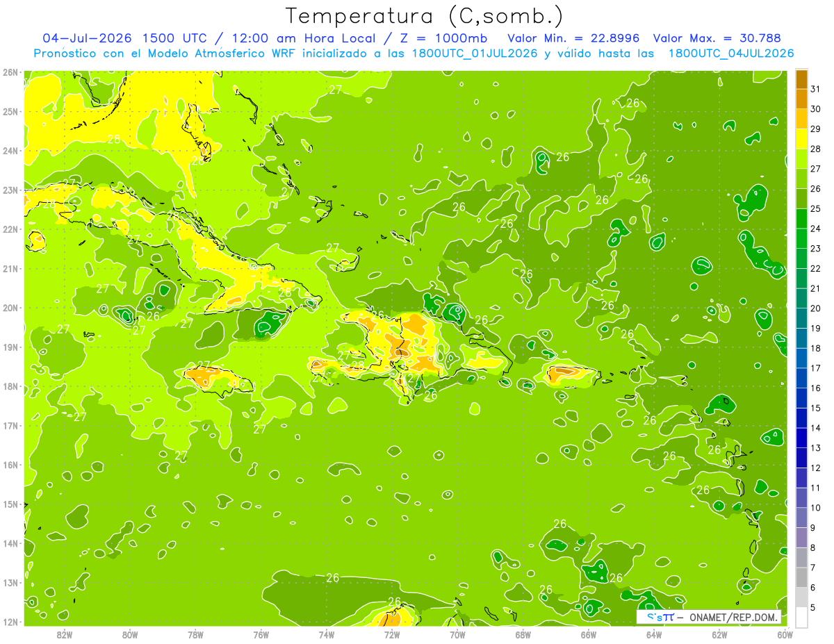Click the 24N latitude axis label
The image size is (834, 644).
[x=10, y=150]
